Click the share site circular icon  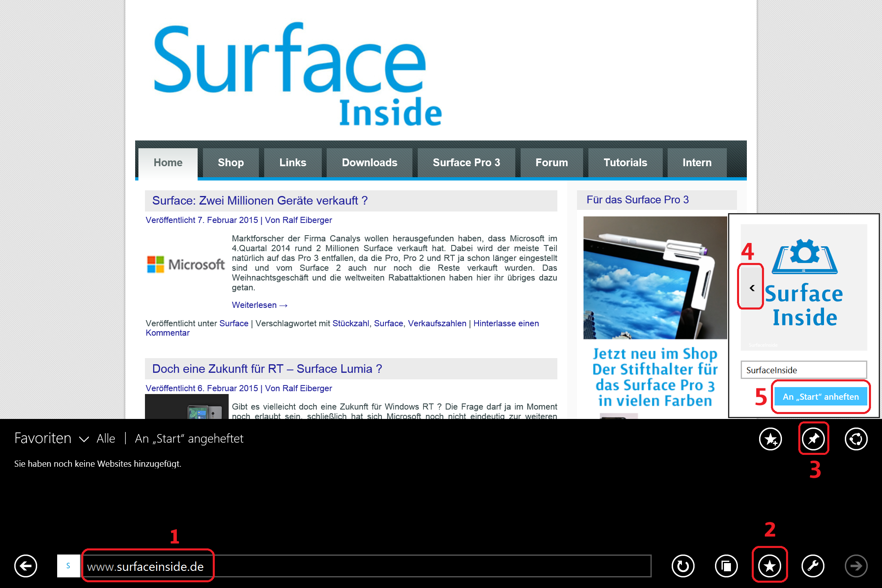856,439
